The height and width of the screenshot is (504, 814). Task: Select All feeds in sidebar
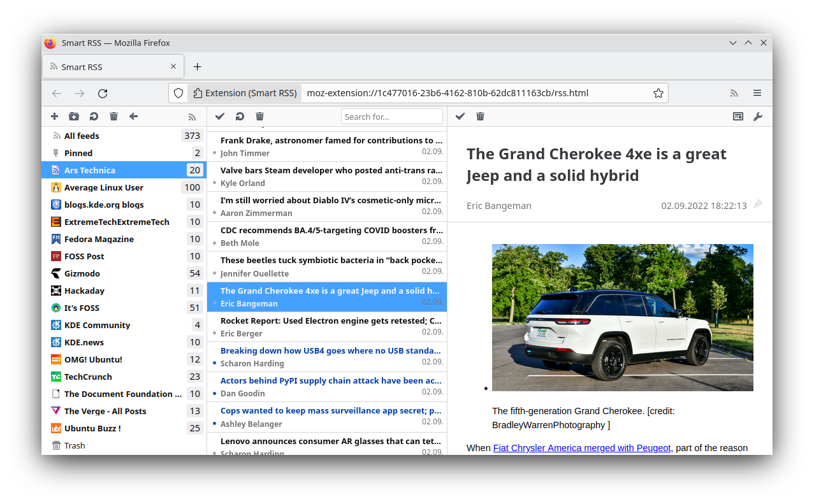124,136
